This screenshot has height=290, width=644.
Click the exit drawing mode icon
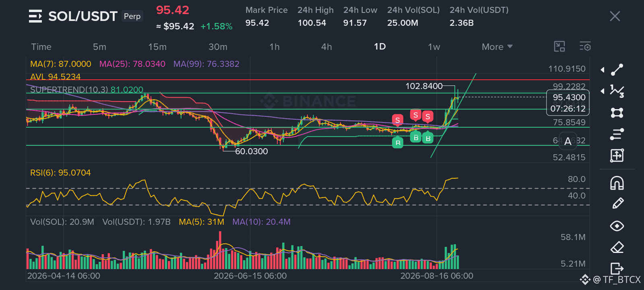(617, 268)
